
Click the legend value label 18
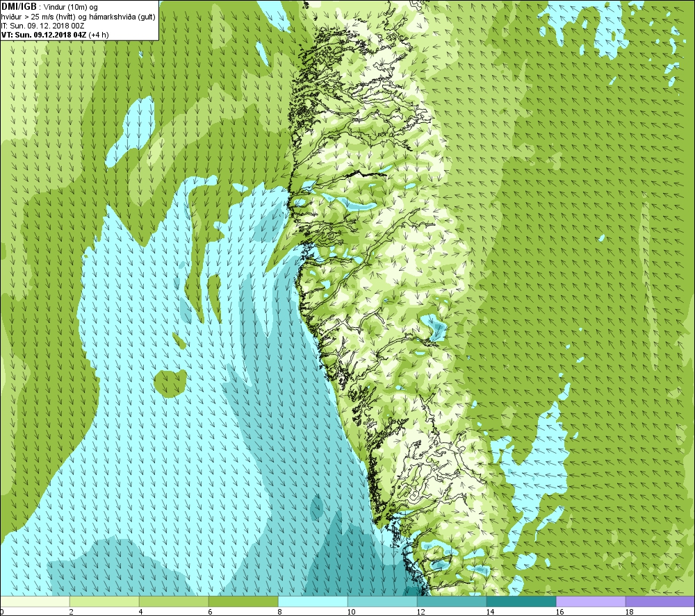click(629, 612)
